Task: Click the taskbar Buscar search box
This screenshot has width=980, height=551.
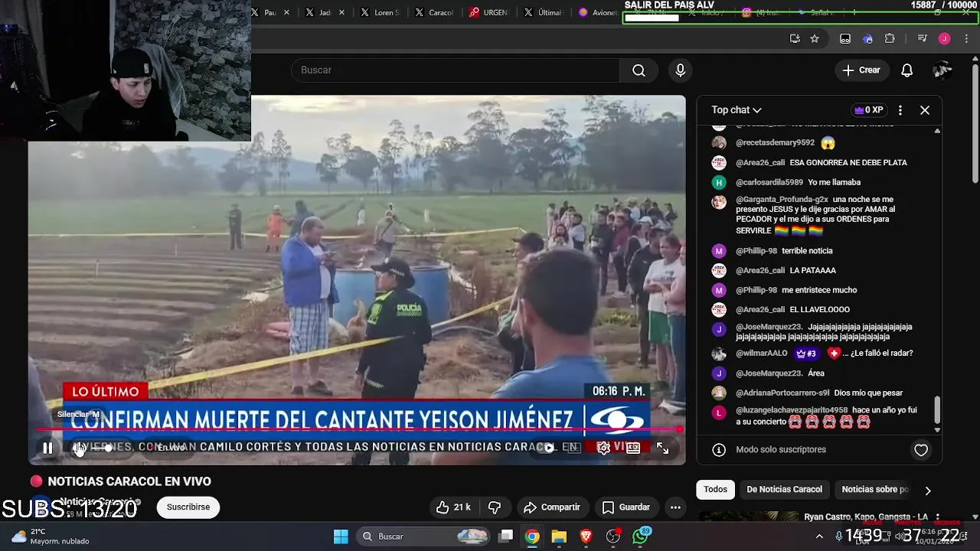Action: (423, 536)
